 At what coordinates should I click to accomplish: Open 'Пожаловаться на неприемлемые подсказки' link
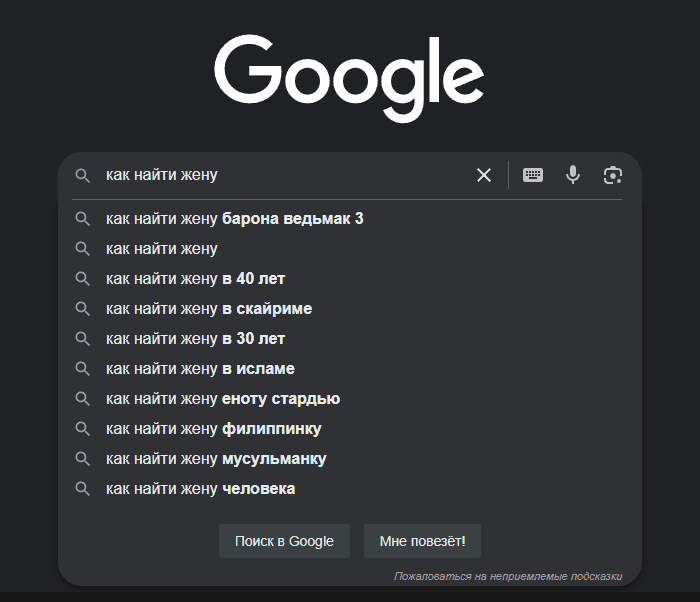click(x=508, y=576)
